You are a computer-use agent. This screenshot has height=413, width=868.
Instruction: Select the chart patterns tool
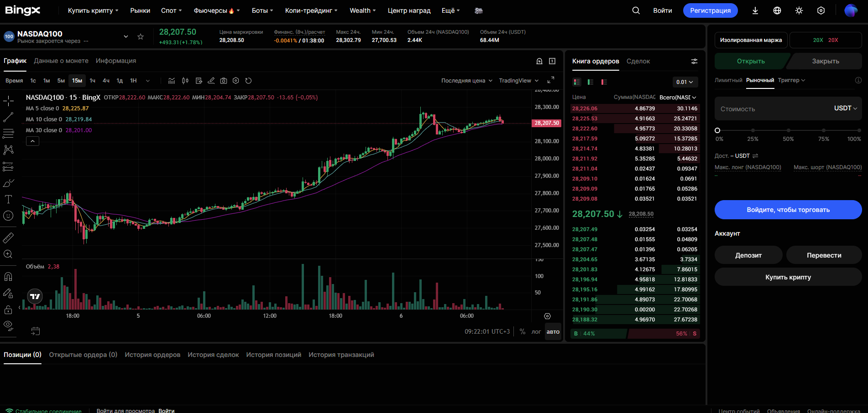pos(8,150)
